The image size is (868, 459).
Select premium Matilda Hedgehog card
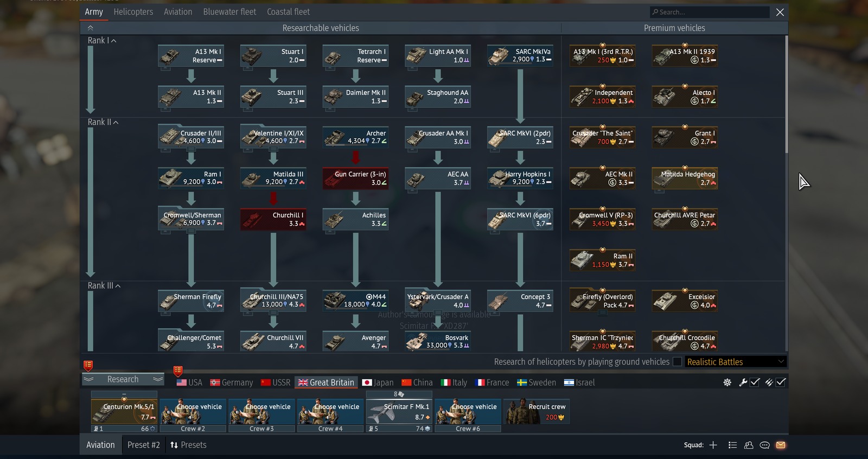pyautogui.click(x=685, y=178)
